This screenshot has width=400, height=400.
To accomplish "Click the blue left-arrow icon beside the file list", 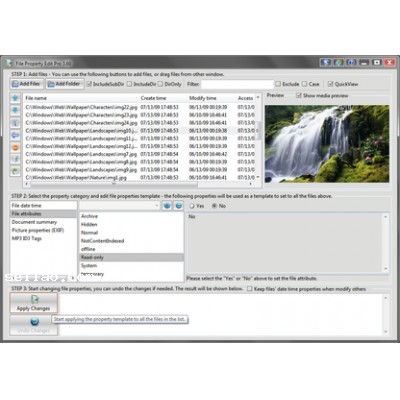I will point(15,135).
